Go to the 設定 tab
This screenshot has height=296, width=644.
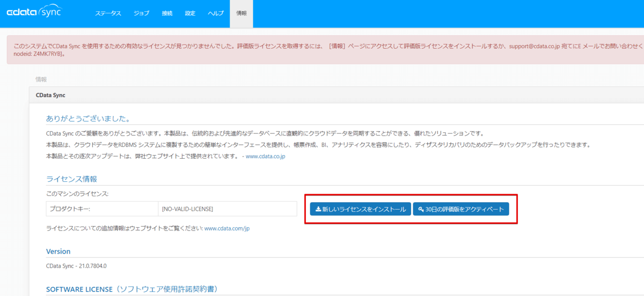point(190,13)
